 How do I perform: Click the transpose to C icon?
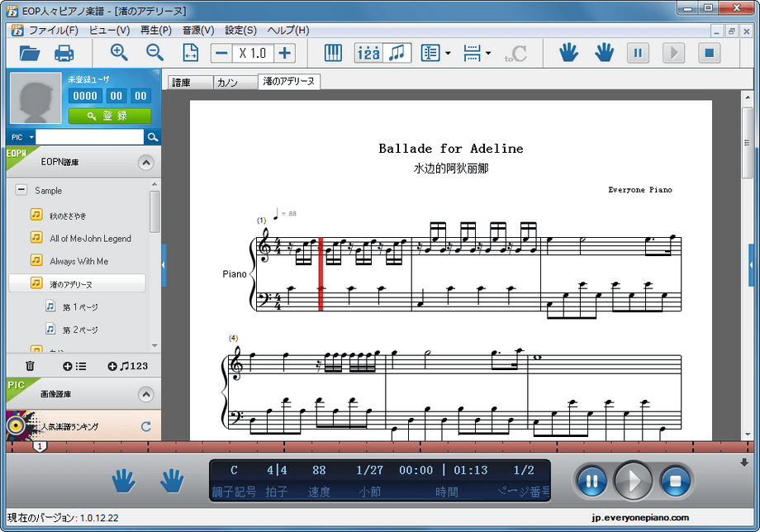[x=515, y=54]
